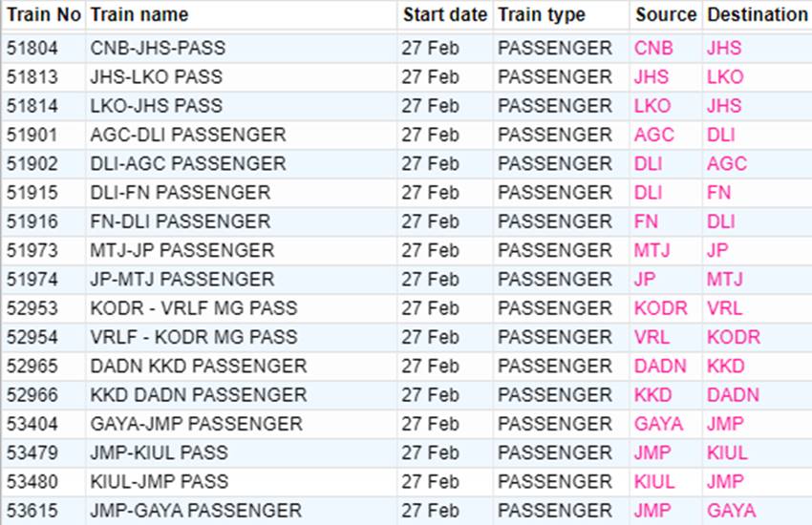Click the KIUL destination link for train 53479
This screenshot has width=812, height=525.
point(727,453)
